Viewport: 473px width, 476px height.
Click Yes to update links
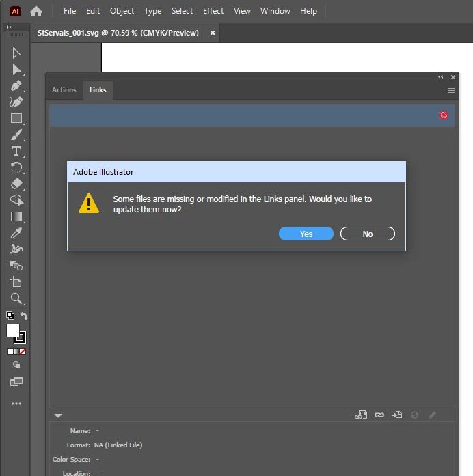306,234
